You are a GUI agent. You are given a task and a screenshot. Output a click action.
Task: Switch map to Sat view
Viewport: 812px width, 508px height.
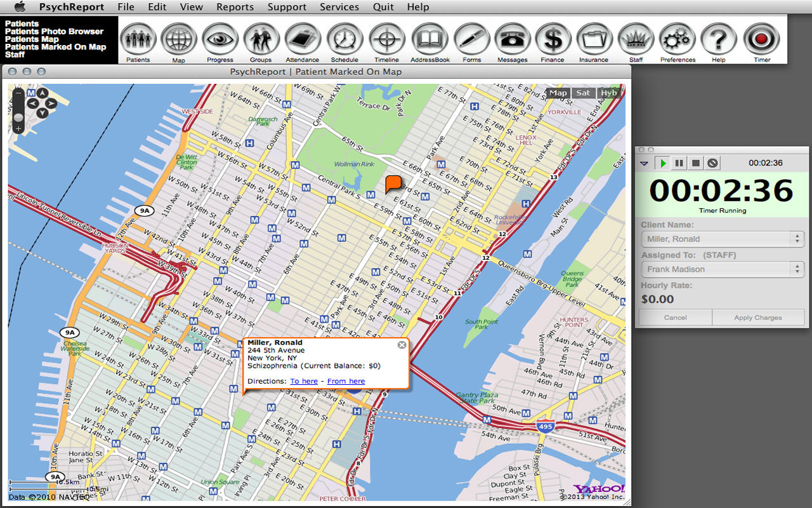pyautogui.click(x=584, y=93)
